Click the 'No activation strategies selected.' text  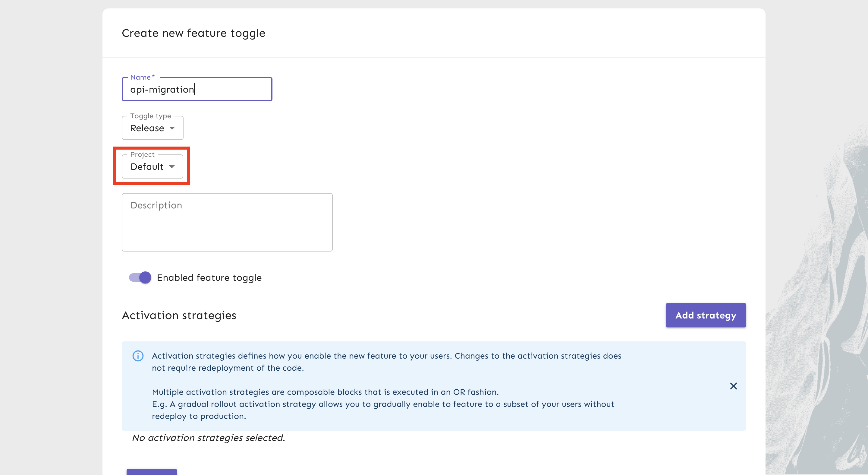coord(209,438)
